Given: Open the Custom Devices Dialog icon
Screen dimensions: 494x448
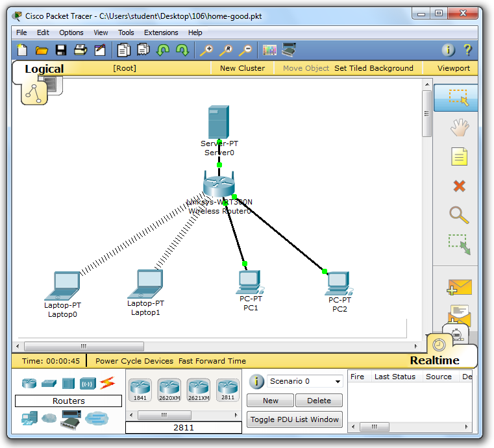Looking at the screenshot, I should 289,50.
